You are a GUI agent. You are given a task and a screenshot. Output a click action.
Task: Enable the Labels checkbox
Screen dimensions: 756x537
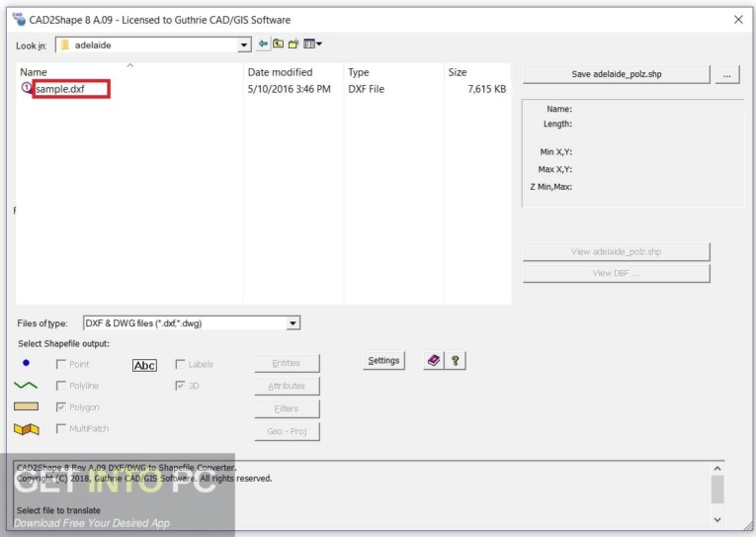coord(180,364)
